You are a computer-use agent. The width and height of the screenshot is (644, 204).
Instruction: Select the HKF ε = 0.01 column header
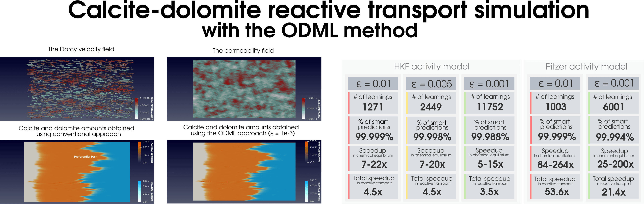pyautogui.click(x=373, y=84)
